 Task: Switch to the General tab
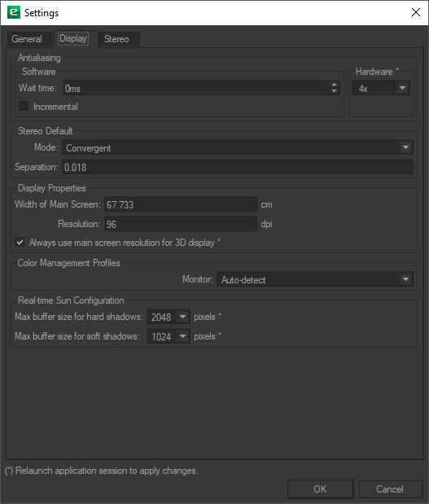28,39
